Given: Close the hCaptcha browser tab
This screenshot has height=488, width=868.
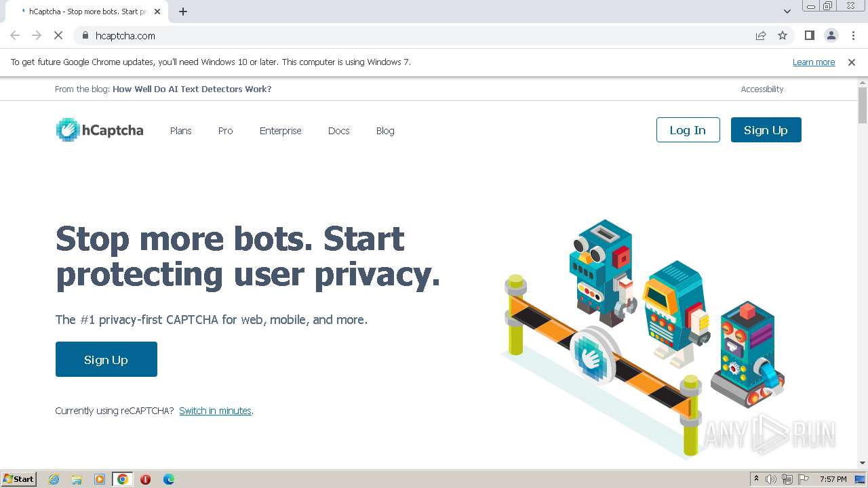Looking at the screenshot, I should (157, 12).
